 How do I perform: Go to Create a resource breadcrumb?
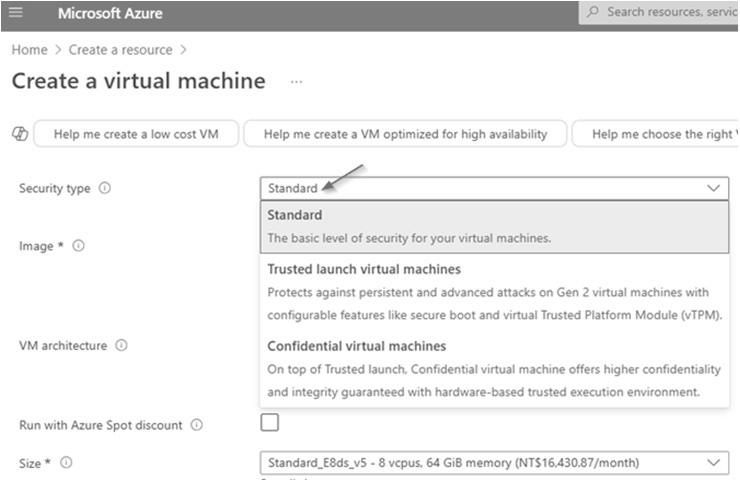tap(120, 50)
